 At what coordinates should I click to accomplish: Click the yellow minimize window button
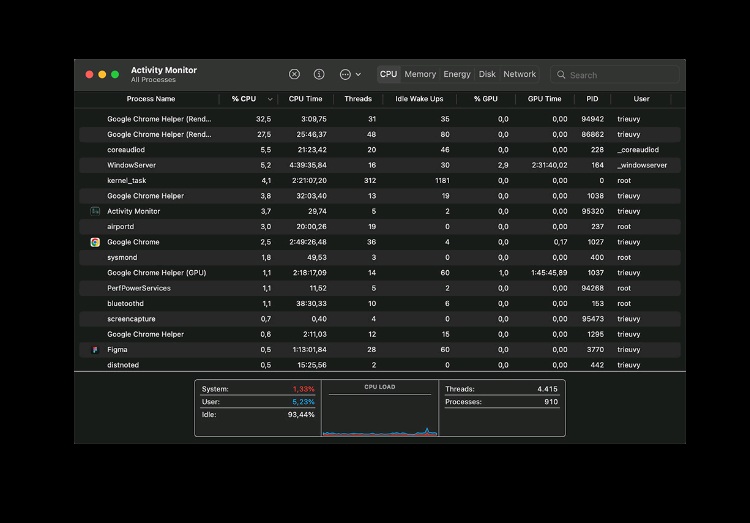point(102,74)
